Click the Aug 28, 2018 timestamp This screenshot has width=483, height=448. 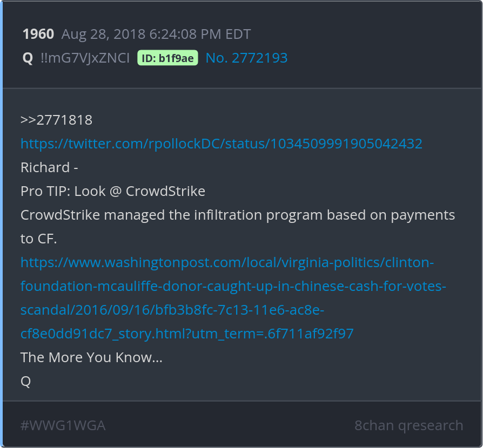click(103, 35)
